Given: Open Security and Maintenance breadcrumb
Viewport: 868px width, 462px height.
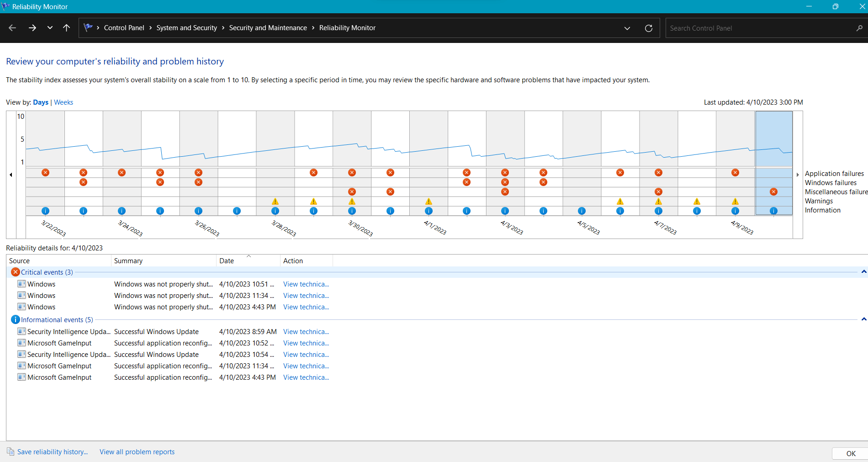Looking at the screenshot, I should [268, 28].
